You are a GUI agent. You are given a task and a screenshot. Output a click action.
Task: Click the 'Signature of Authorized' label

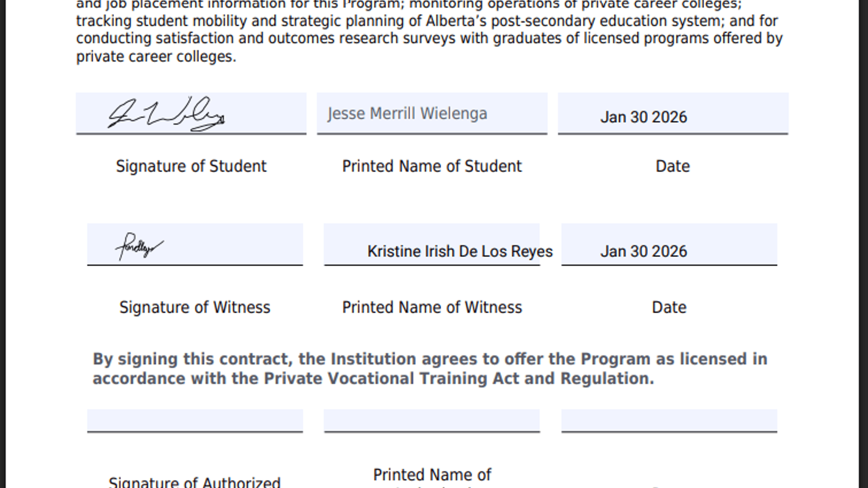(x=195, y=482)
